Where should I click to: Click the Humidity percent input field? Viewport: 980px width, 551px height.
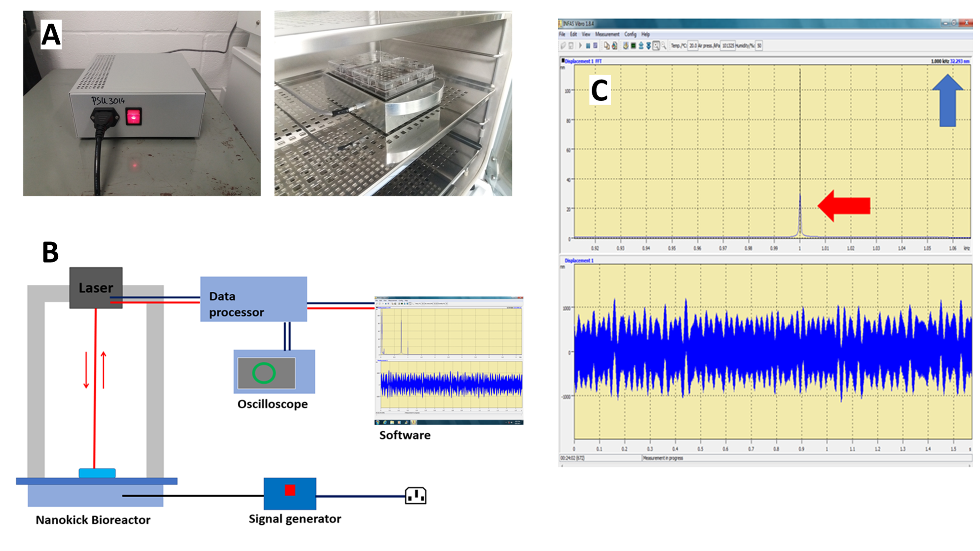(759, 45)
